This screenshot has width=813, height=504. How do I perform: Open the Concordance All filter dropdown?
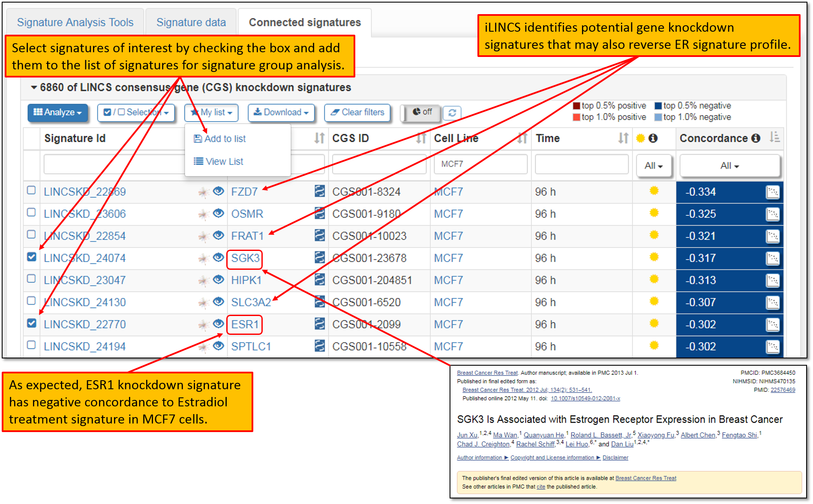pyautogui.click(x=729, y=166)
